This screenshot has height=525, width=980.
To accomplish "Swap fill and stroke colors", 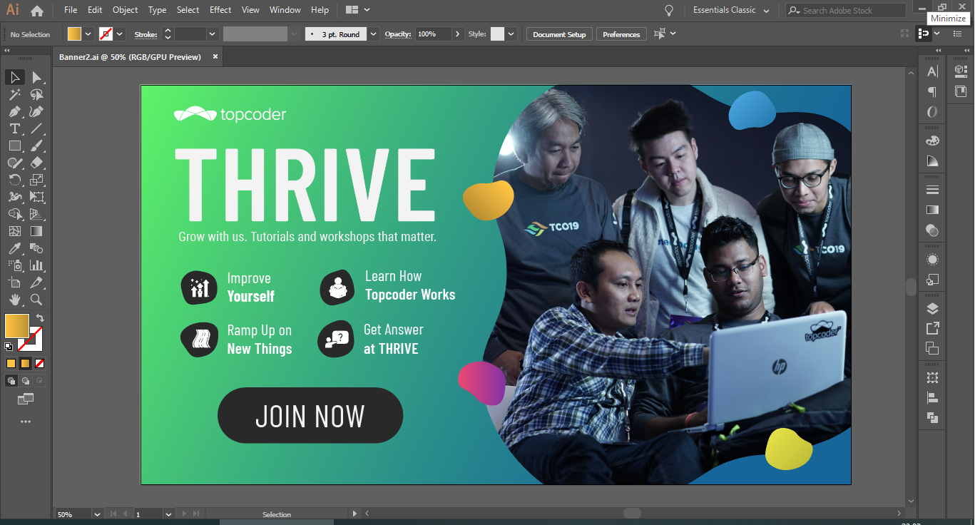I will coord(40,318).
